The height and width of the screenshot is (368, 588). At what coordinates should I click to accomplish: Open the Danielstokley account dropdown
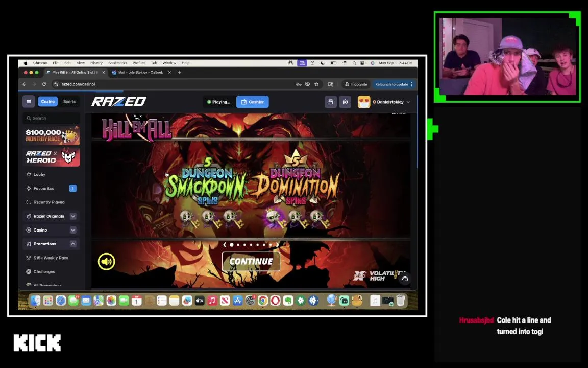[392, 102]
